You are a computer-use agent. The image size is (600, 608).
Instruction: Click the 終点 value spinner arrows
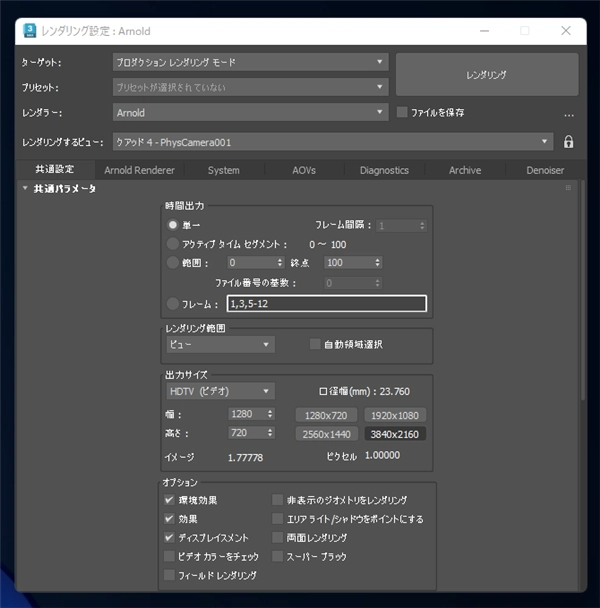tap(377, 263)
